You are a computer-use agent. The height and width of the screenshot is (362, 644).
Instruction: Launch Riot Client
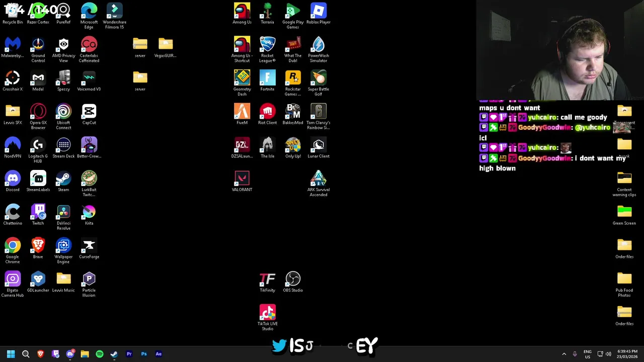coord(267,115)
